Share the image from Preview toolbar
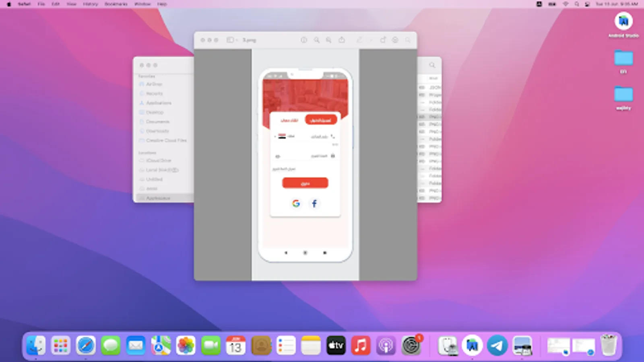The image size is (644, 362). coord(342,40)
